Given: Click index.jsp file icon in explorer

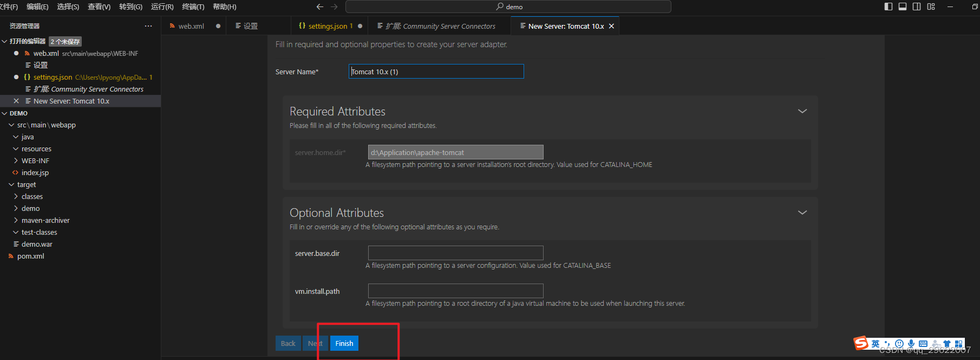Looking at the screenshot, I should [15, 172].
